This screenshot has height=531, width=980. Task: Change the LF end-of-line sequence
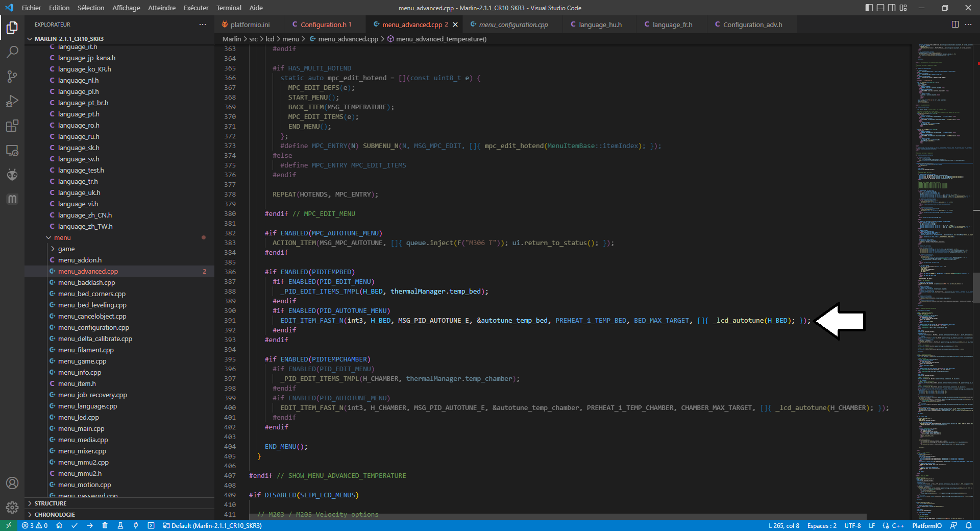[872, 525]
